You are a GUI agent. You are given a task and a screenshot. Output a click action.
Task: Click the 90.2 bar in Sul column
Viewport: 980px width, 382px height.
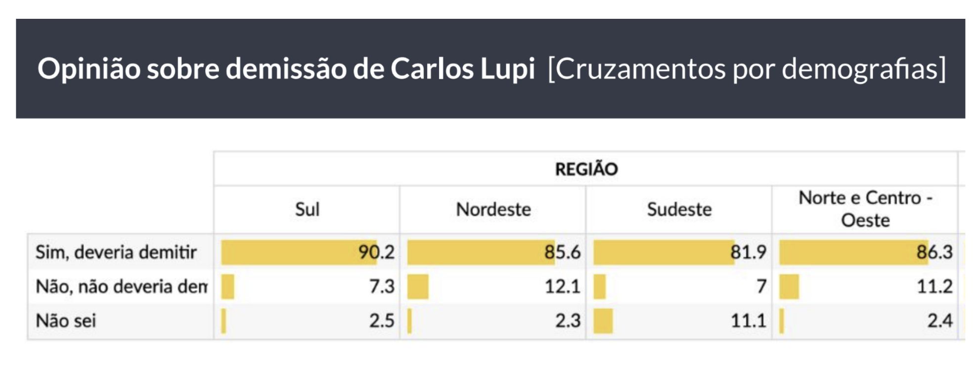[x=299, y=252]
